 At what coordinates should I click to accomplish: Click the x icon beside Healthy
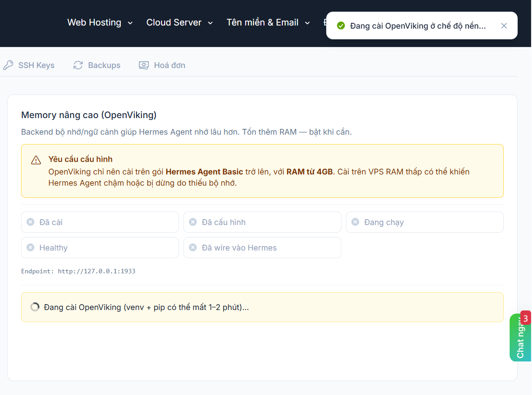click(x=30, y=247)
